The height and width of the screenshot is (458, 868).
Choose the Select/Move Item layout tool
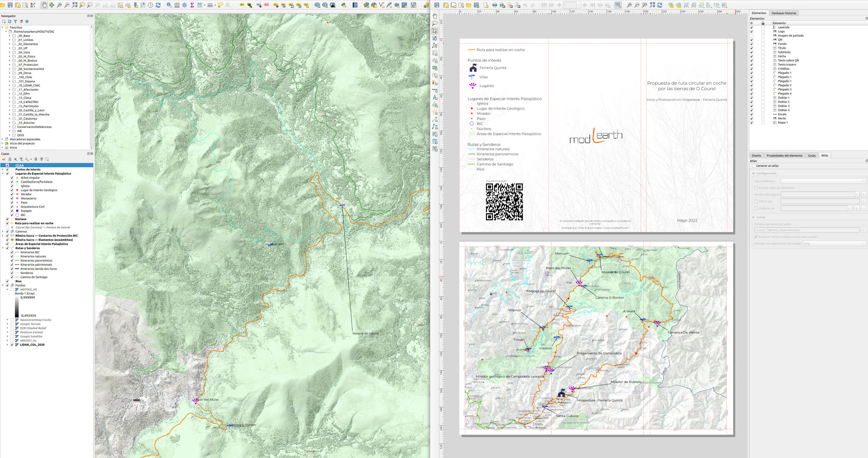coord(435,31)
